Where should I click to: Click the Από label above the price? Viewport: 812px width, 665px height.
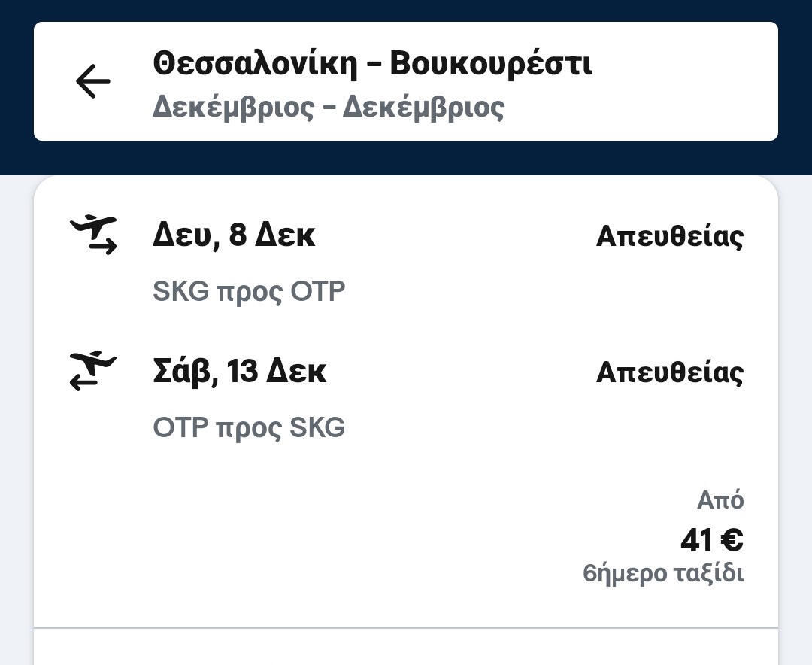[x=720, y=500]
